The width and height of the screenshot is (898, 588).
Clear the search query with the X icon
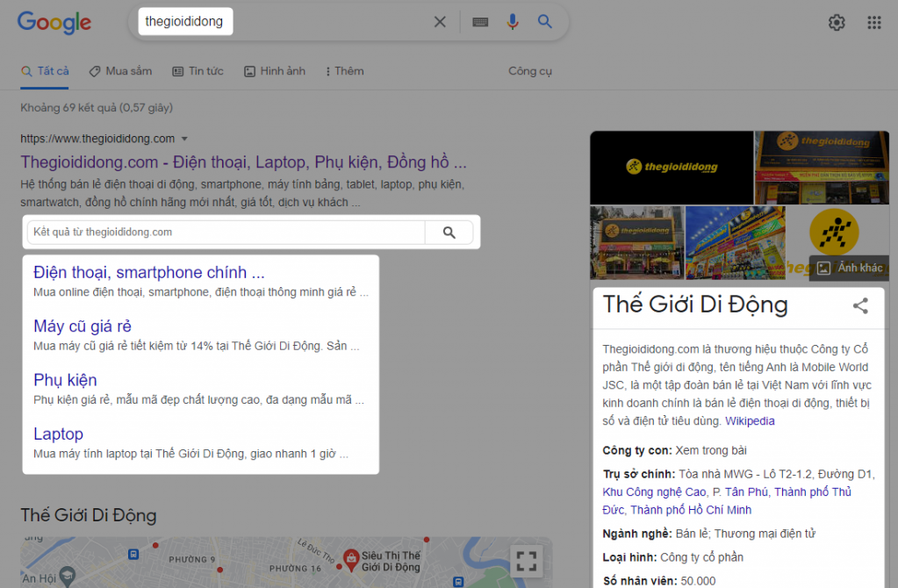click(x=440, y=22)
